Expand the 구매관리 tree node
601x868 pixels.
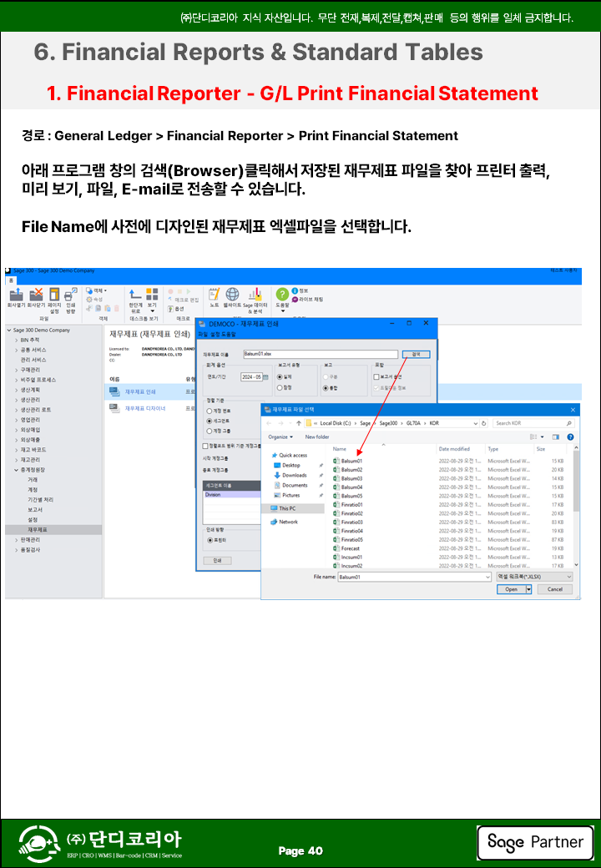[17, 370]
